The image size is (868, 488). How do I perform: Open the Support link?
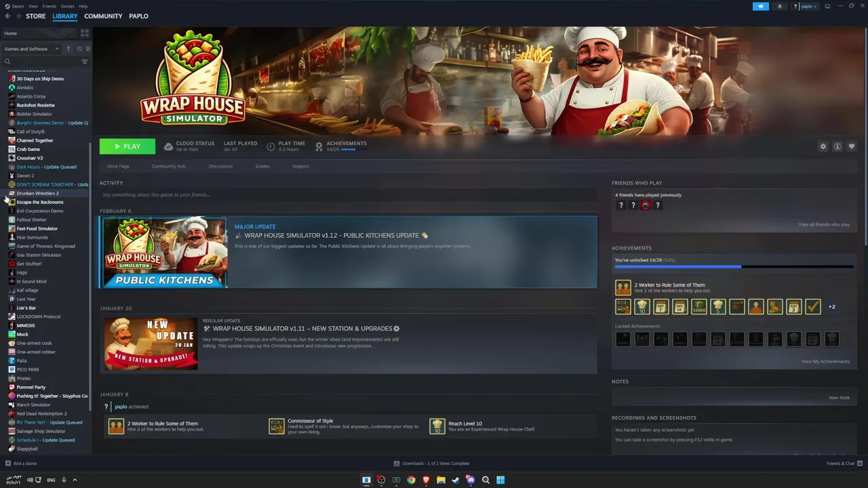(x=300, y=166)
